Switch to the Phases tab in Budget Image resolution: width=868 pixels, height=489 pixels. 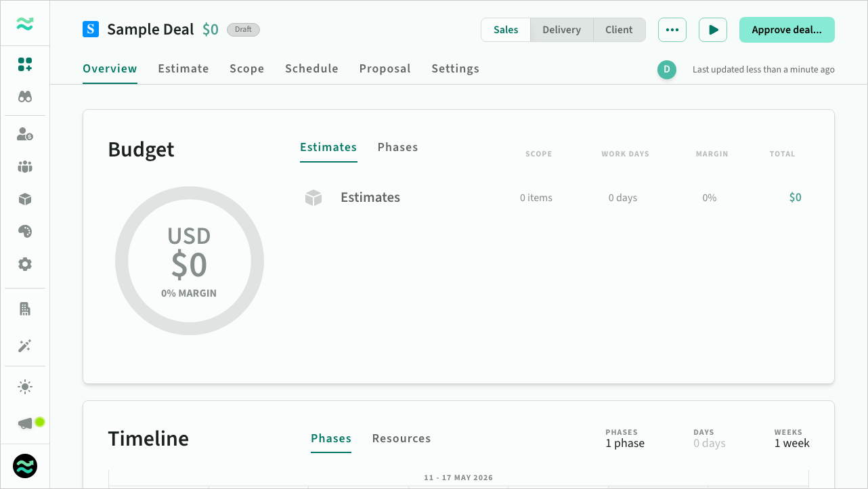pyautogui.click(x=397, y=147)
